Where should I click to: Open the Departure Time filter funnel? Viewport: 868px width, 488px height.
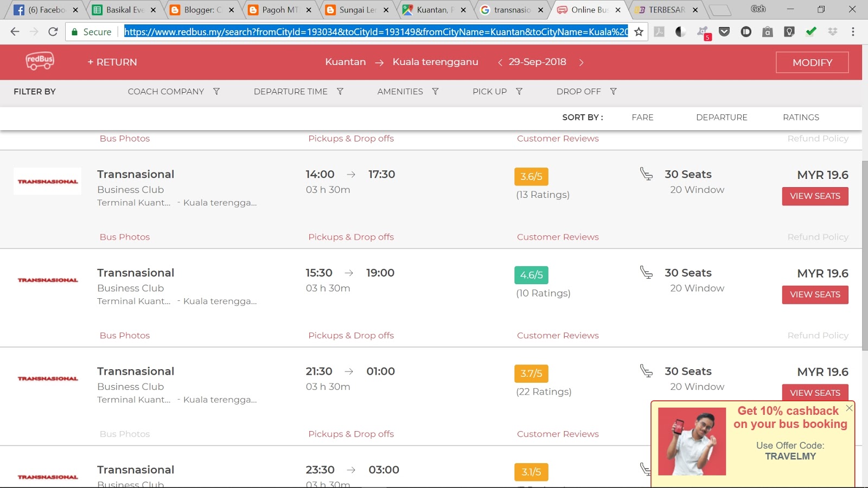tap(340, 92)
